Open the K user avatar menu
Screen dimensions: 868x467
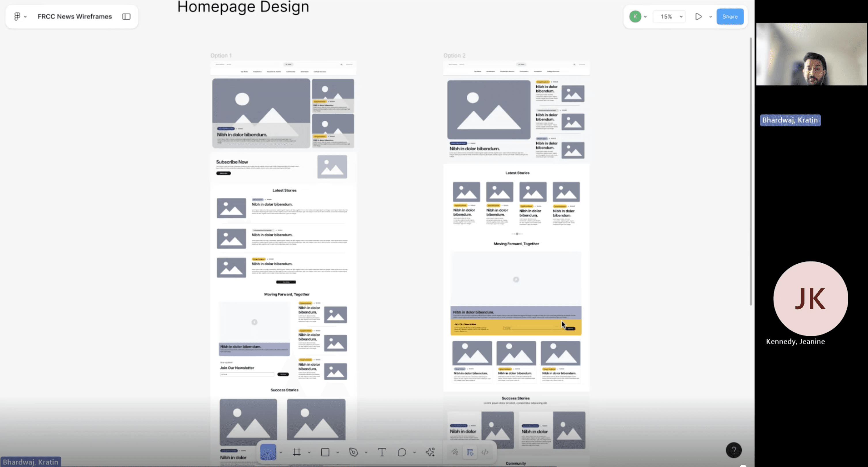click(x=635, y=16)
